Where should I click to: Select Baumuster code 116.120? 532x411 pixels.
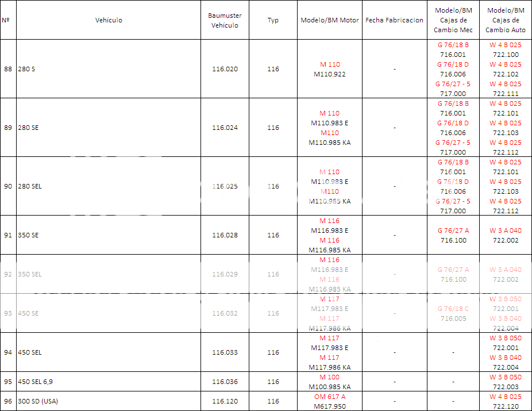[x=225, y=401]
